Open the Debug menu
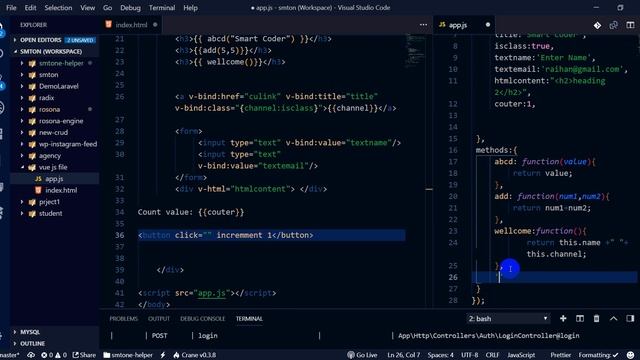The width and height of the screenshot is (640, 360). (x=130, y=8)
